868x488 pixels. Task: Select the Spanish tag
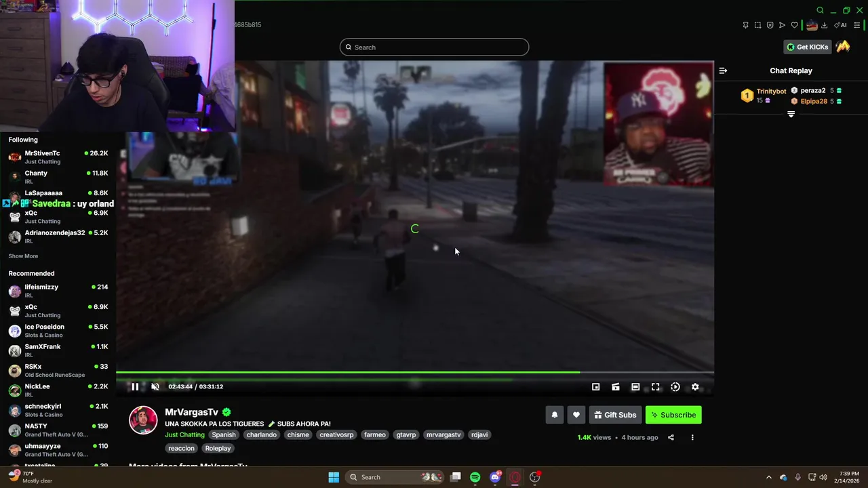[223, 435]
